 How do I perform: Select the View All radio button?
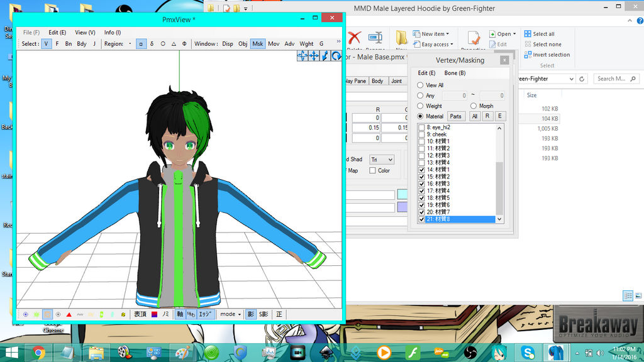pyautogui.click(x=420, y=85)
